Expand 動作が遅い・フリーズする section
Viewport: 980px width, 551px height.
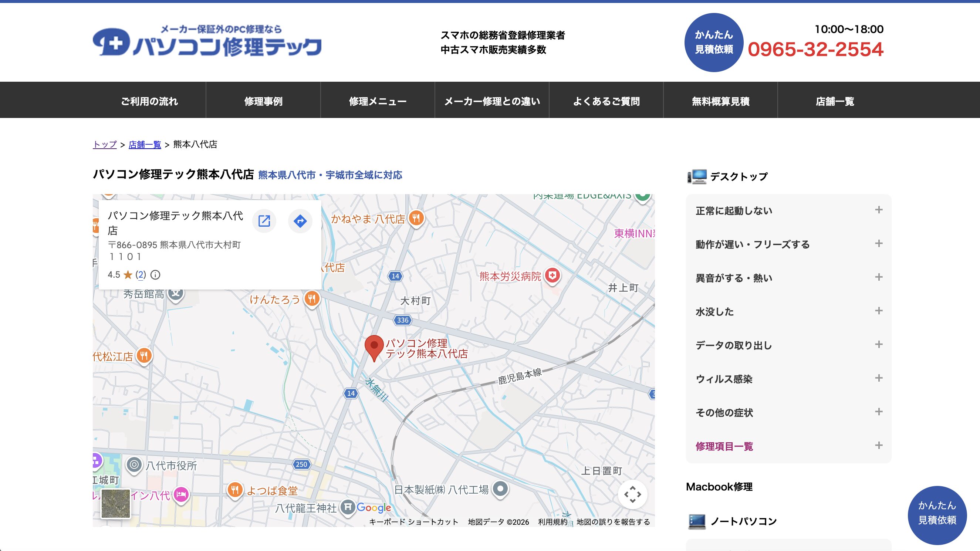[x=789, y=244]
